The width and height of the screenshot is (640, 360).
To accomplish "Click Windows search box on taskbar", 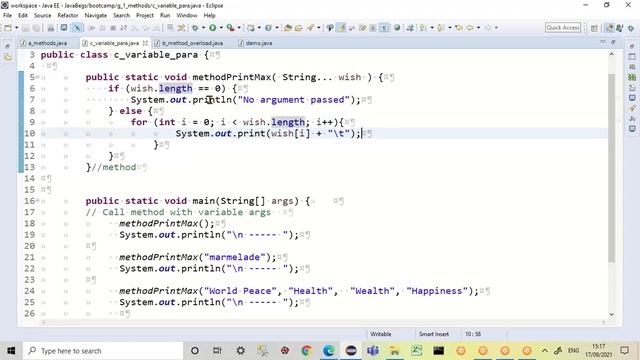I will (103, 351).
